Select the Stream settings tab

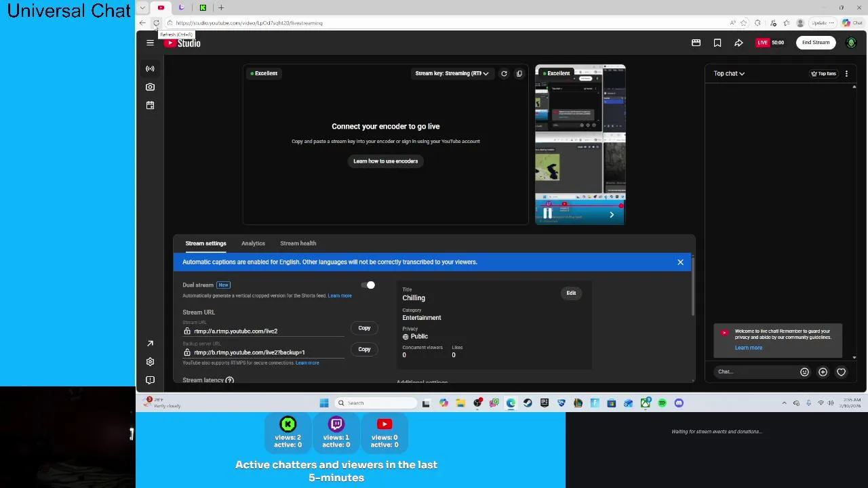click(205, 243)
